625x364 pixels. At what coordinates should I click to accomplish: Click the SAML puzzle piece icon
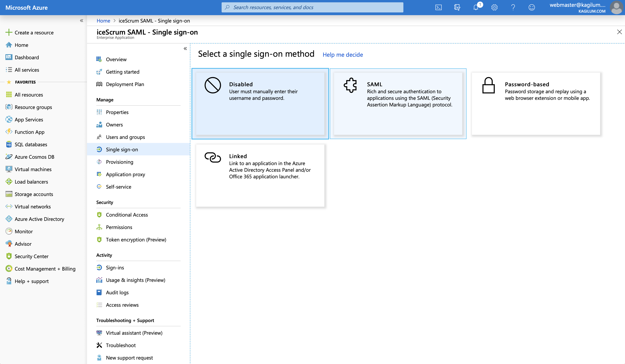(x=350, y=85)
